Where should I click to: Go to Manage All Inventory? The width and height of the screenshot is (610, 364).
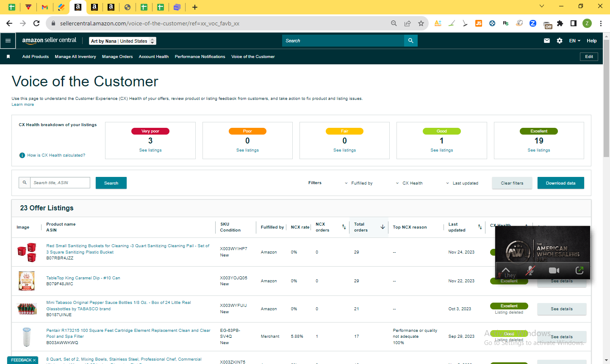[75, 57]
